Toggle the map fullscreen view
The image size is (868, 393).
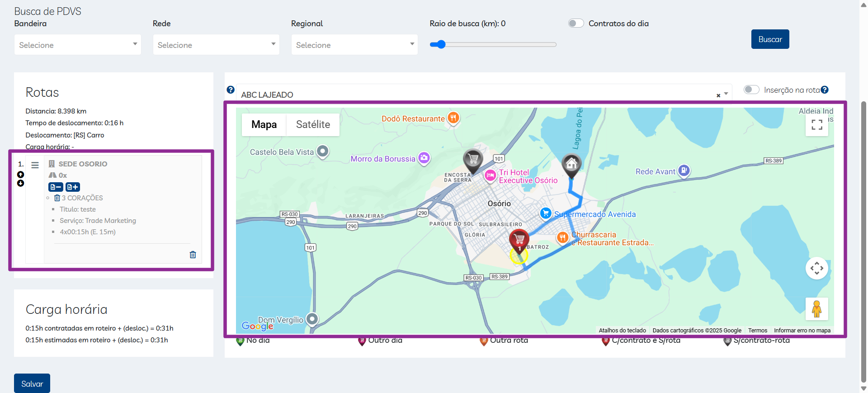(x=816, y=125)
